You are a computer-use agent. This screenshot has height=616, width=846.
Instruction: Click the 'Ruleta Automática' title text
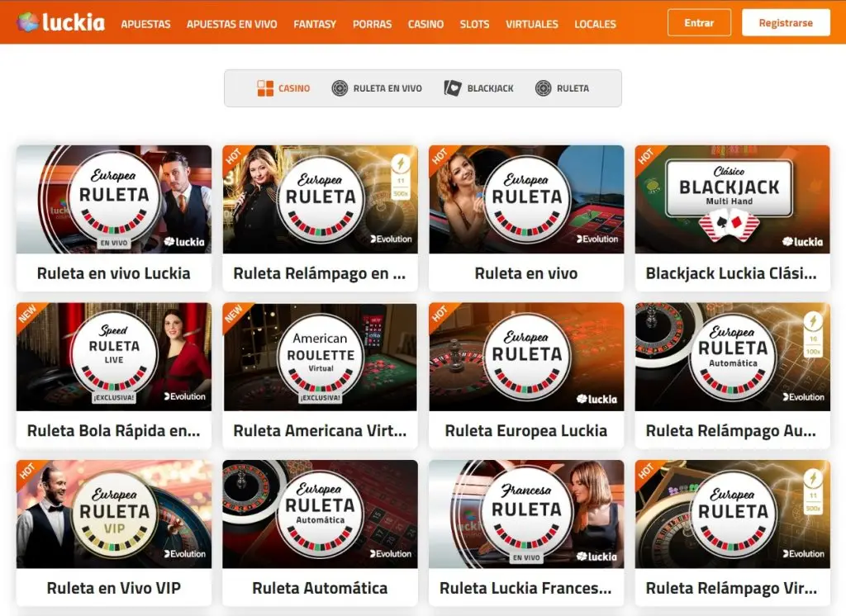(320, 588)
